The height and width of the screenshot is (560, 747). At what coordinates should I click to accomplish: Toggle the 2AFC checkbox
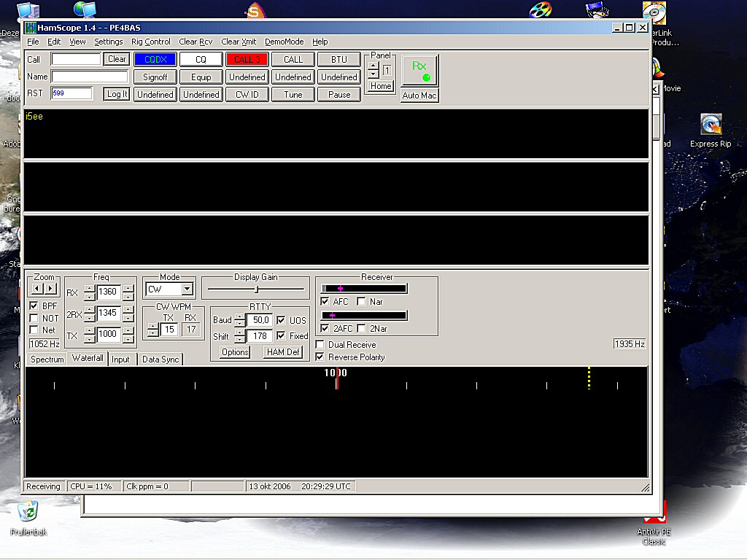point(325,328)
